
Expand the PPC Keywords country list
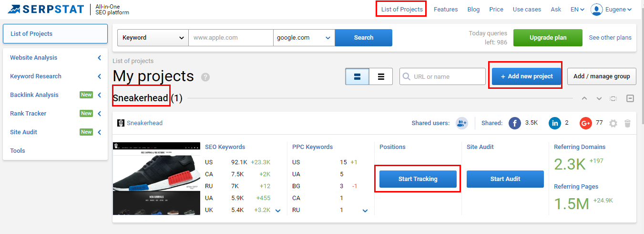tap(365, 211)
